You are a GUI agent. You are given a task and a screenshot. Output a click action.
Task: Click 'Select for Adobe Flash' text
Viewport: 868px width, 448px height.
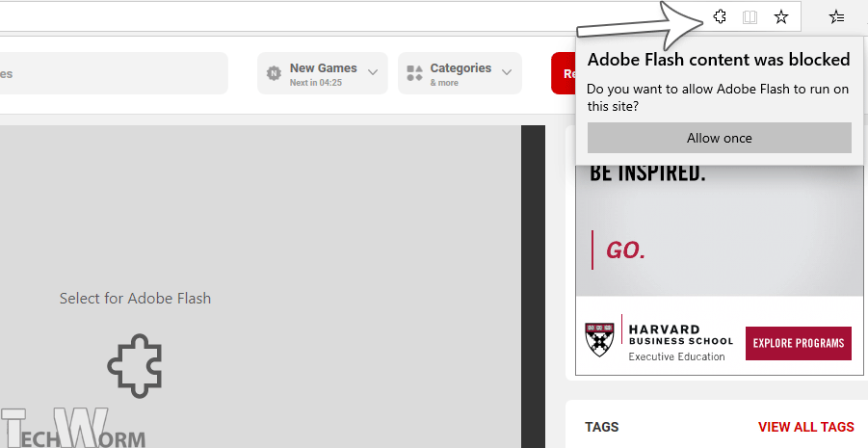point(135,299)
